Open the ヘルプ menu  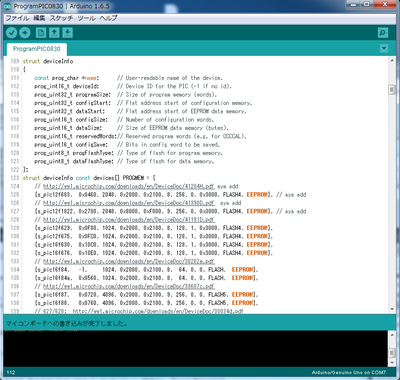coord(108,18)
